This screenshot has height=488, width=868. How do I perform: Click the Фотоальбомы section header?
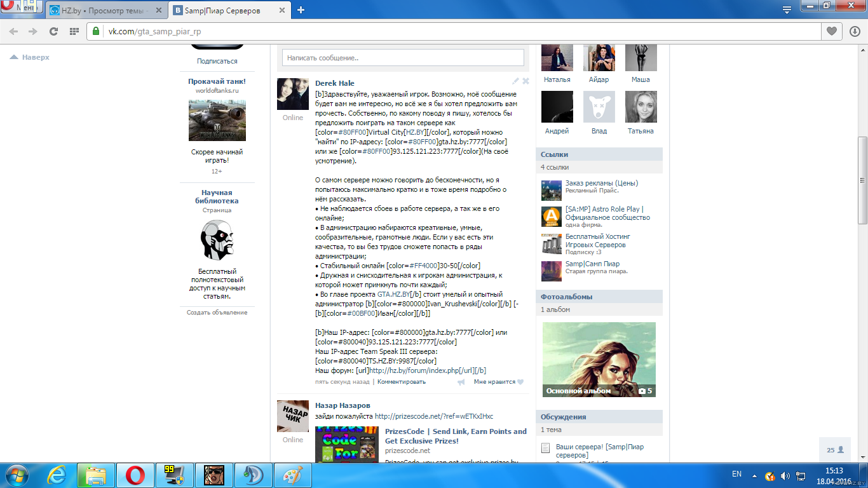(599, 297)
